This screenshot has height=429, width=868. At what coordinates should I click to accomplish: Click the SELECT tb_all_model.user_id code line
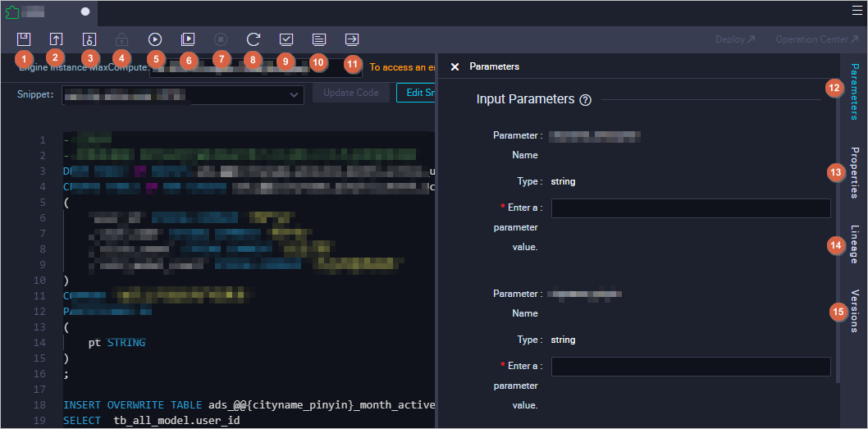coord(152,422)
